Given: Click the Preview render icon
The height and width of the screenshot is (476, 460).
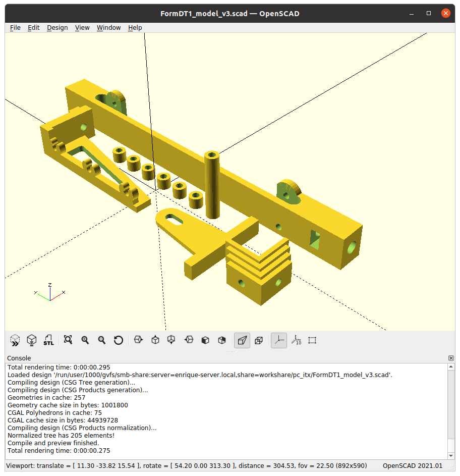Looking at the screenshot, I should click(15, 340).
